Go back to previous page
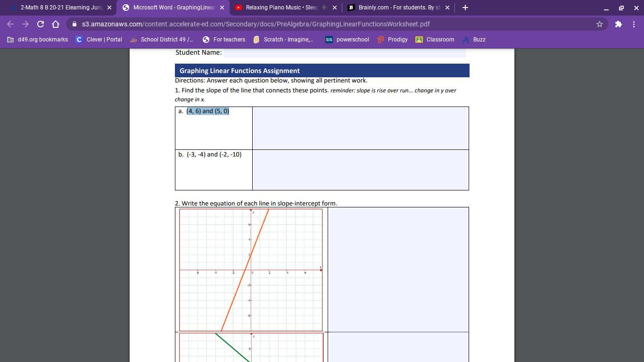644x362 pixels. [x=10, y=24]
